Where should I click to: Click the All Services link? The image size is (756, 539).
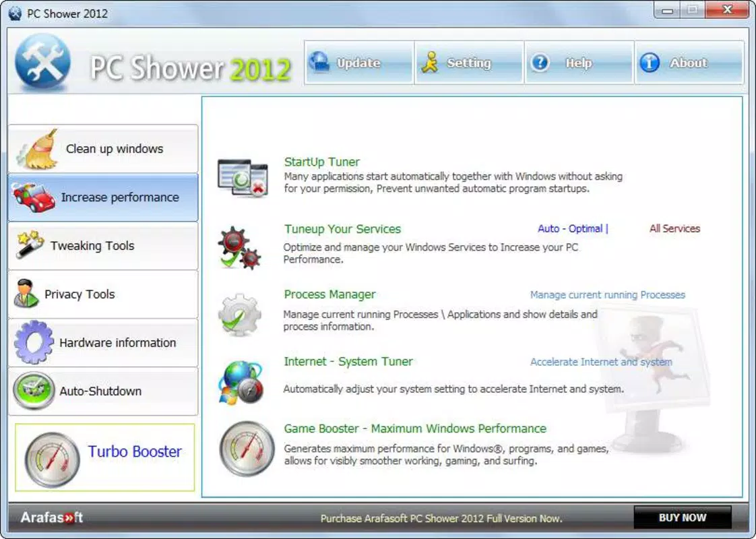click(674, 228)
